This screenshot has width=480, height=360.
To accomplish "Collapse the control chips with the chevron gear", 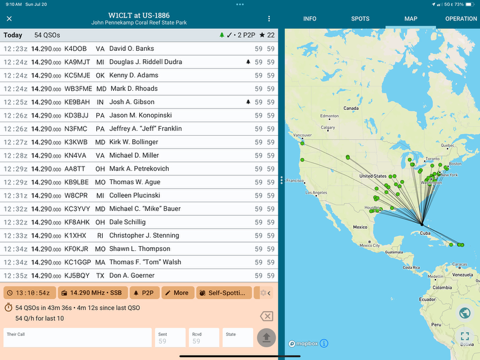I will 265,293.
